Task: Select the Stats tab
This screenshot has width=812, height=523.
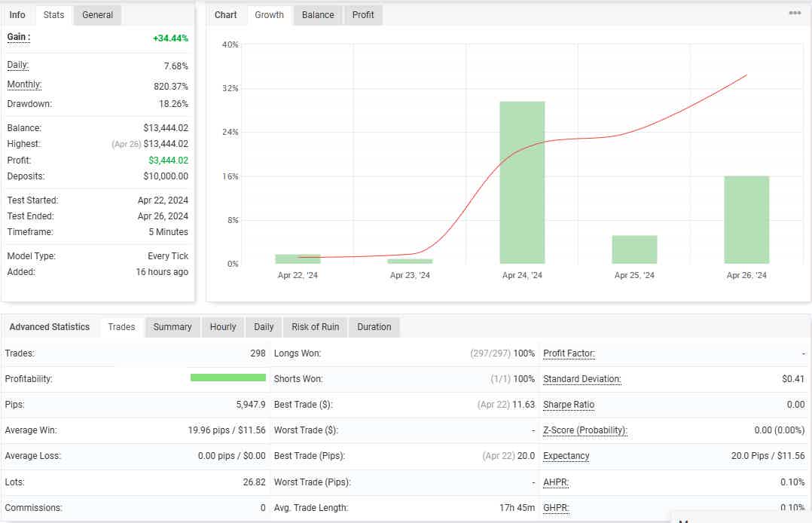Action: [53, 15]
